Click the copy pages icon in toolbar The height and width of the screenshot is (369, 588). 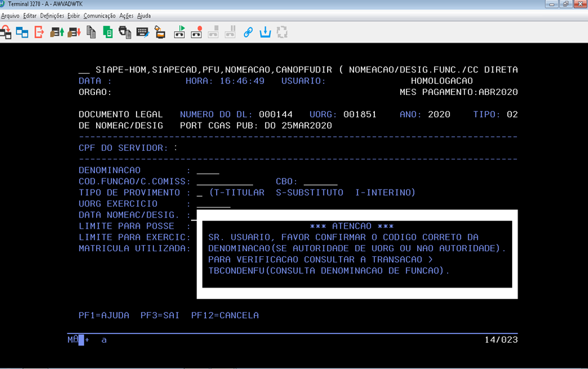(91, 32)
